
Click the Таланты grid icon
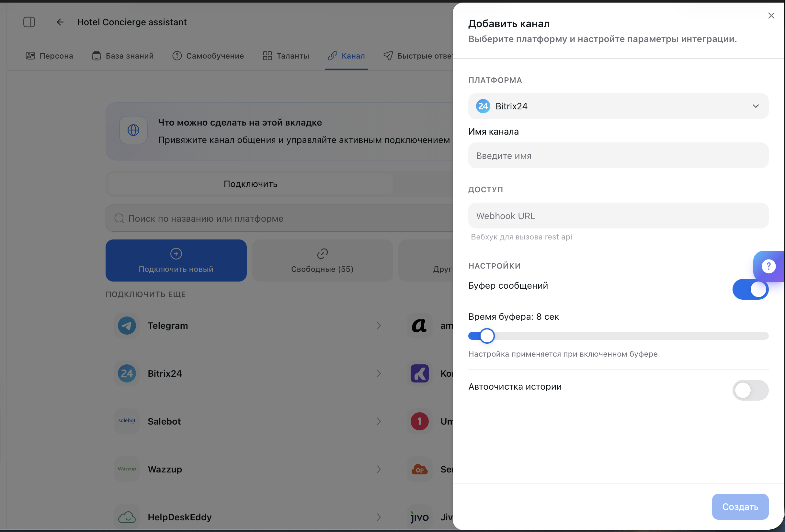267,56
